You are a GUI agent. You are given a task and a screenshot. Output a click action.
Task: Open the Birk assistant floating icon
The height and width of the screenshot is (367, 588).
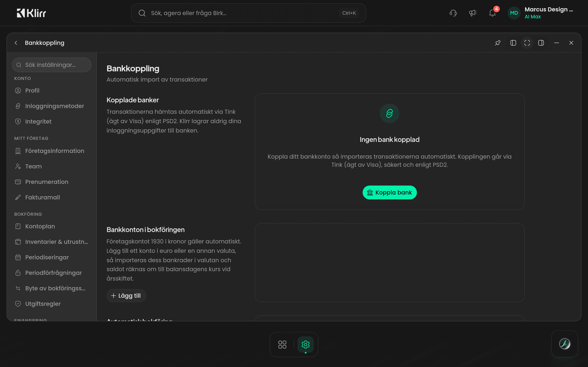pyautogui.click(x=565, y=344)
